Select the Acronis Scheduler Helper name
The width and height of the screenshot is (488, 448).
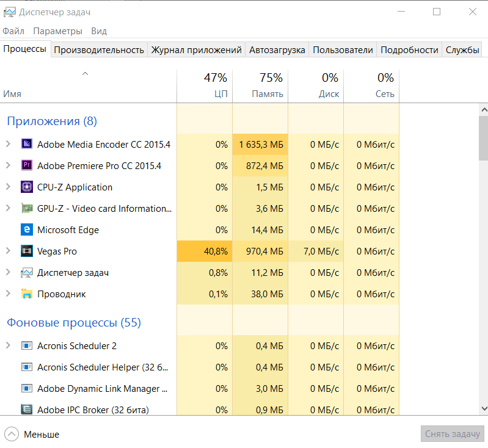click(103, 367)
